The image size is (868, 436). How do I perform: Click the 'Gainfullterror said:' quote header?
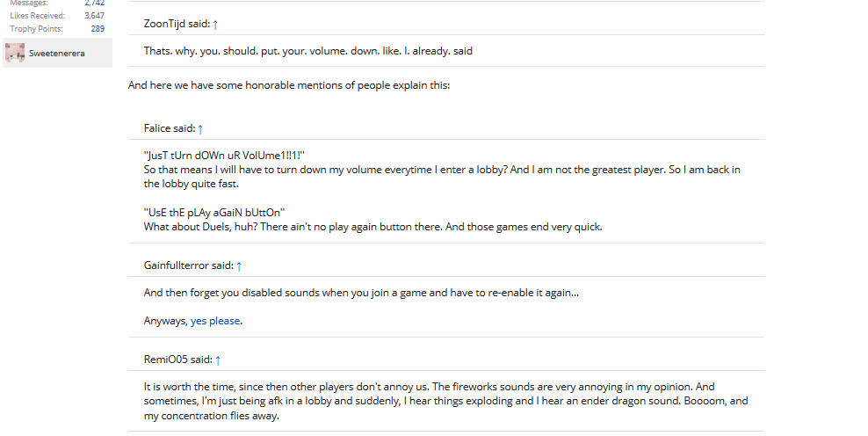coord(188,265)
